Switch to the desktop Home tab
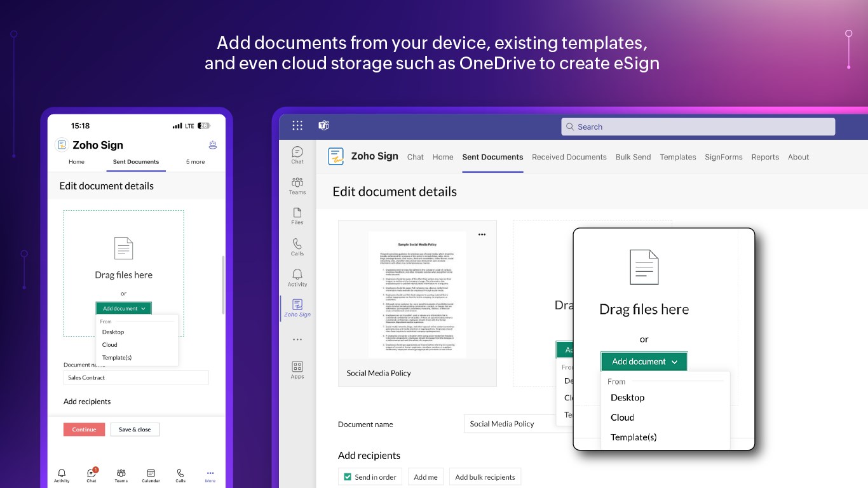 click(x=443, y=157)
